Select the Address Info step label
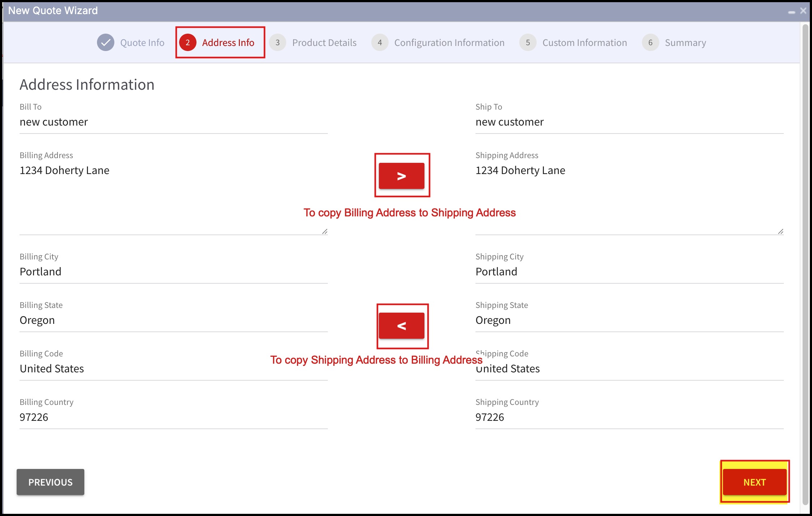Image resolution: width=812 pixels, height=516 pixels. pyautogui.click(x=228, y=43)
